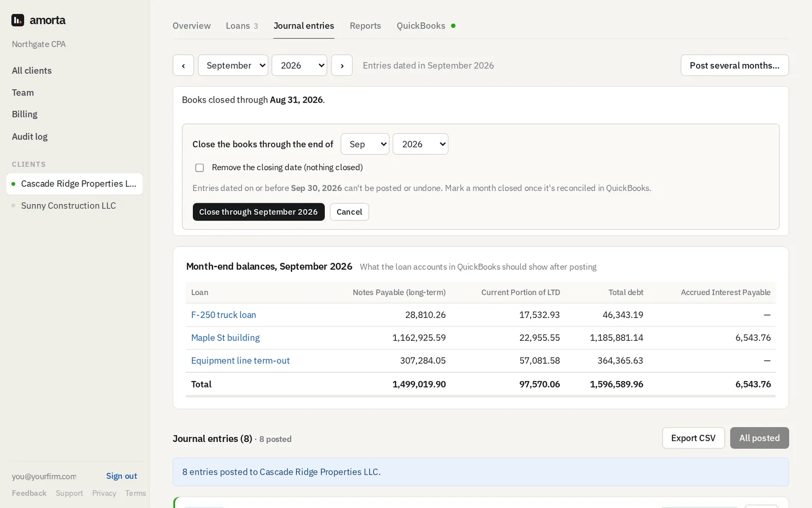The width and height of the screenshot is (812, 508).
Task: Check Remove the closing date checkbox
Action: tap(199, 168)
